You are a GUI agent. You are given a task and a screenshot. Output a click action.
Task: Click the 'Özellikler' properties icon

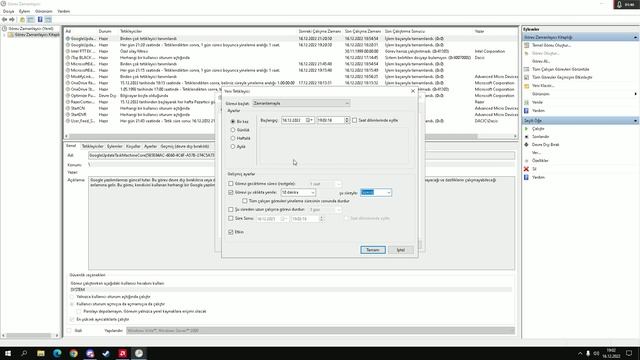(527, 161)
